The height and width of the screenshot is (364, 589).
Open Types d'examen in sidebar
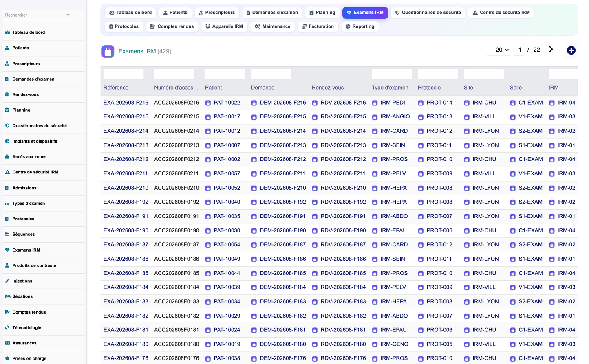(x=29, y=204)
